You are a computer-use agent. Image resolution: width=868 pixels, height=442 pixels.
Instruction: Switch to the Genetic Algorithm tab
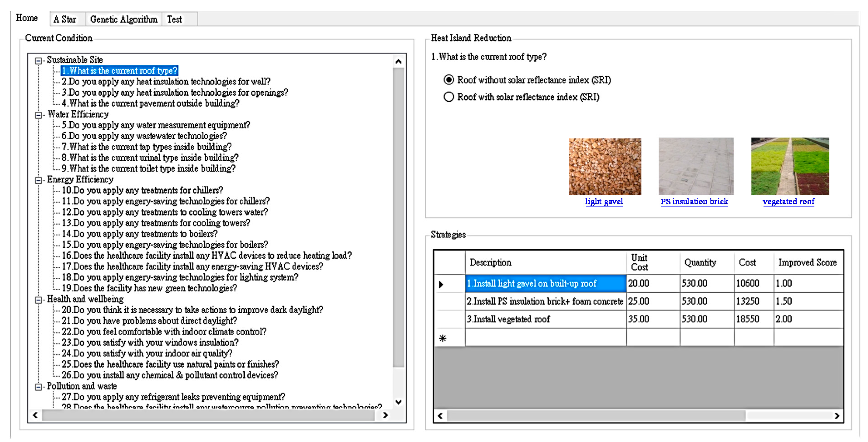(x=123, y=20)
